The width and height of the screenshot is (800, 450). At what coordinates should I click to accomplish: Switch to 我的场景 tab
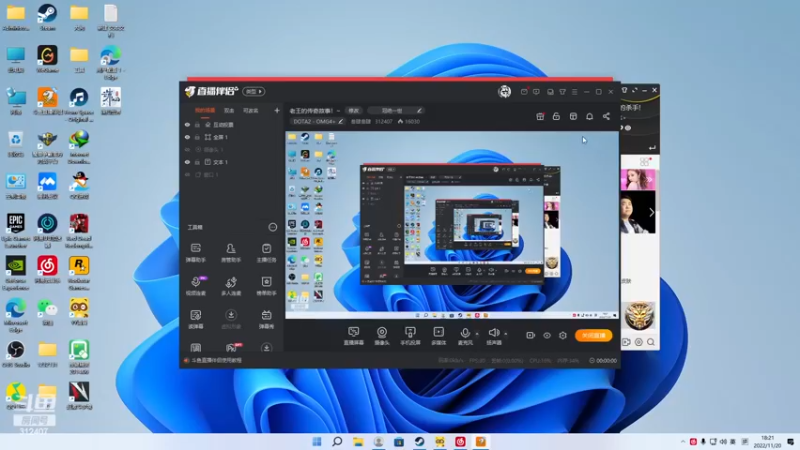[x=205, y=111]
